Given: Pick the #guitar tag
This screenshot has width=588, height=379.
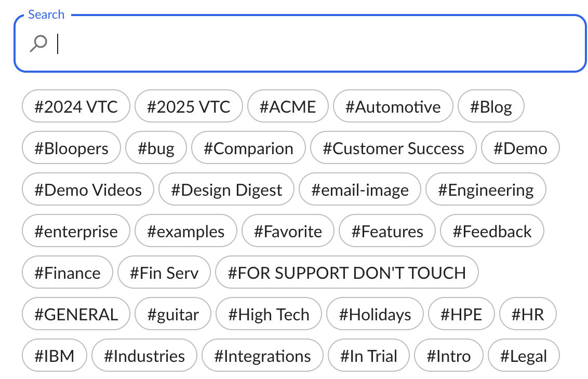Looking at the screenshot, I should [x=173, y=315].
